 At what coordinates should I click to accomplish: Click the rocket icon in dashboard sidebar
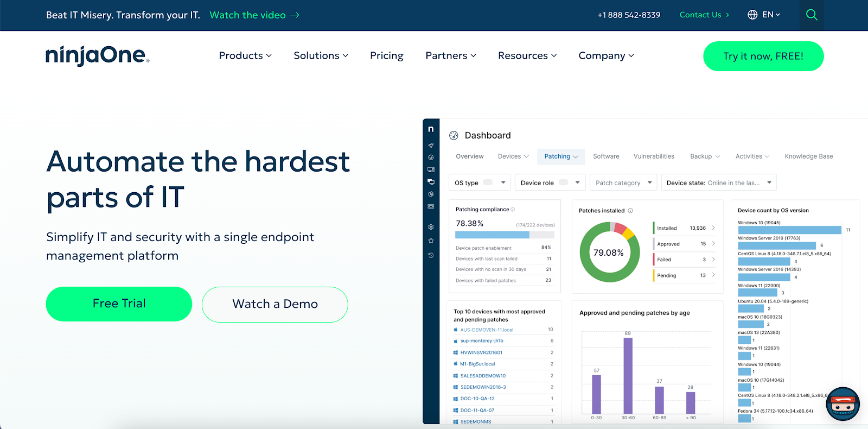point(431,145)
